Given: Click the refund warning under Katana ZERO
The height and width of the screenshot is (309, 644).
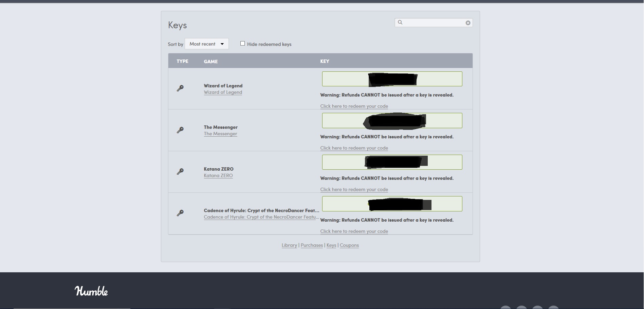Looking at the screenshot, I should (387, 178).
